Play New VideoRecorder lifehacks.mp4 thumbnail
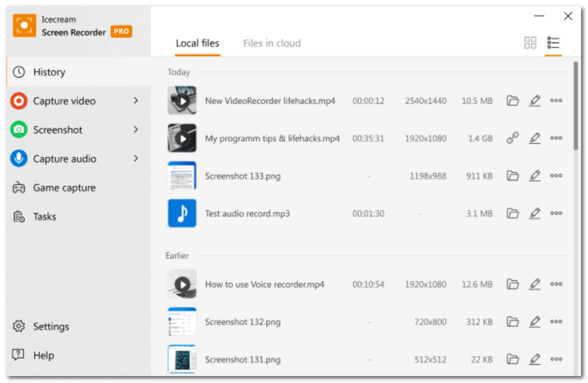The image size is (588, 383). (x=182, y=101)
